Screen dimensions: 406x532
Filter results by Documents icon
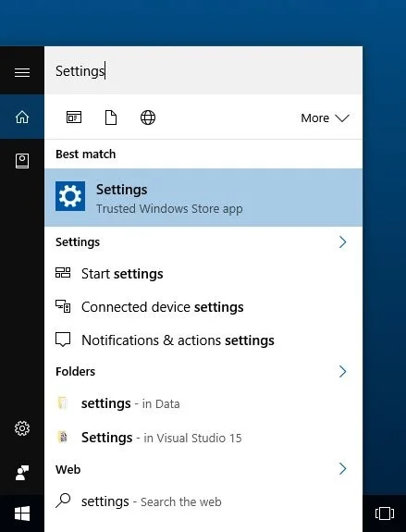(111, 118)
